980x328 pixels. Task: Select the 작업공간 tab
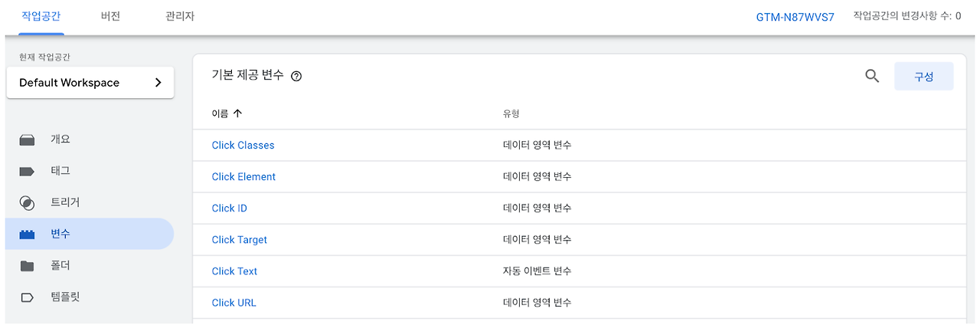pyautogui.click(x=41, y=16)
